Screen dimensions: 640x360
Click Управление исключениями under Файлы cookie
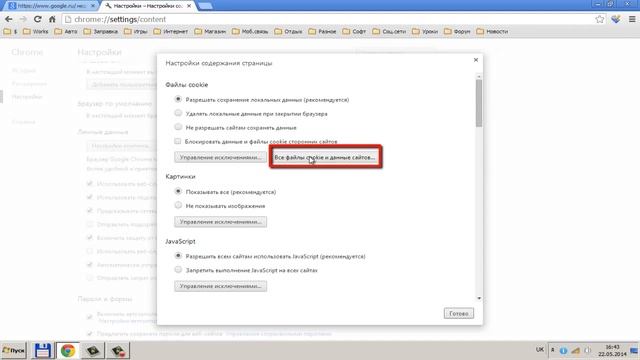(x=220, y=157)
